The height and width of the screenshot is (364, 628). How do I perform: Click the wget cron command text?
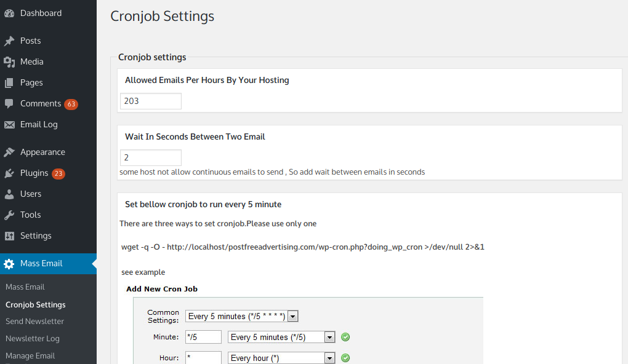[x=303, y=247]
